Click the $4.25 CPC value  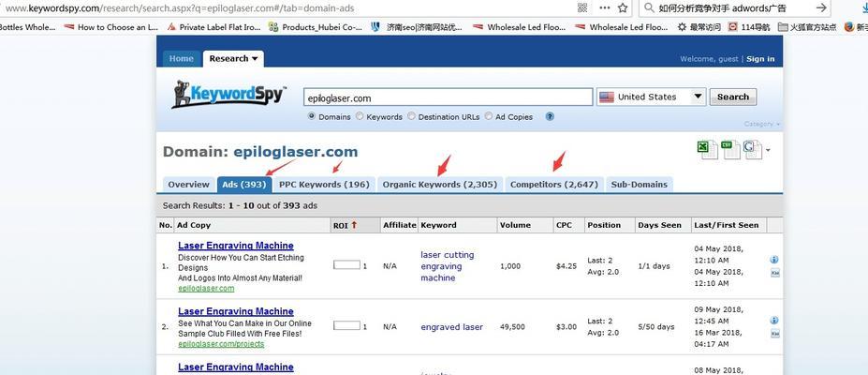566,266
